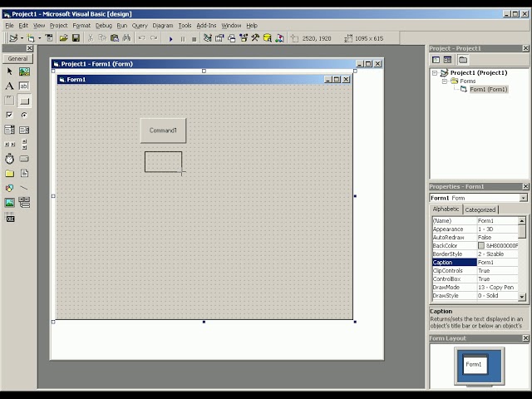The height and width of the screenshot is (399, 532).
Task: Open the Menu Editor from toolbar
Action: (x=49, y=38)
